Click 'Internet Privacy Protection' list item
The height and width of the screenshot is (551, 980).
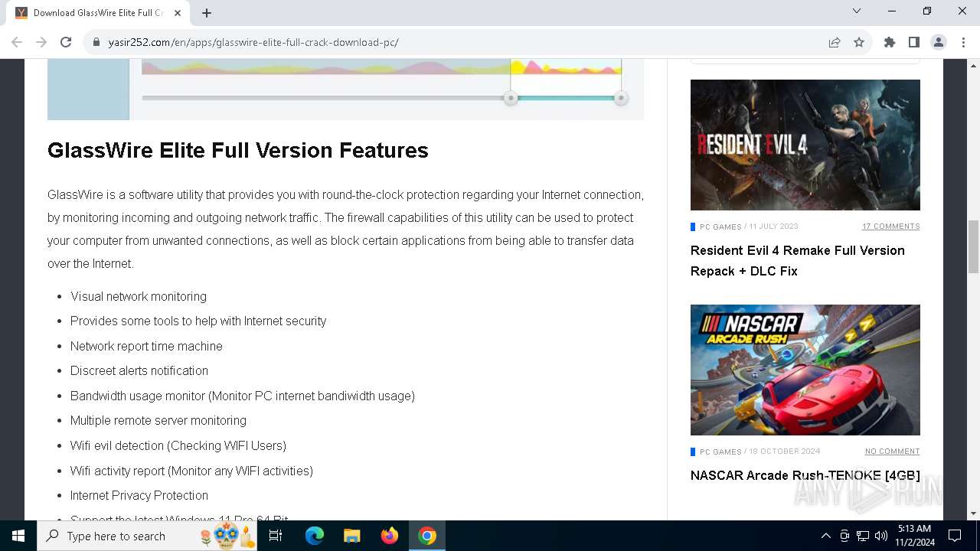pyautogui.click(x=139, y=495)
